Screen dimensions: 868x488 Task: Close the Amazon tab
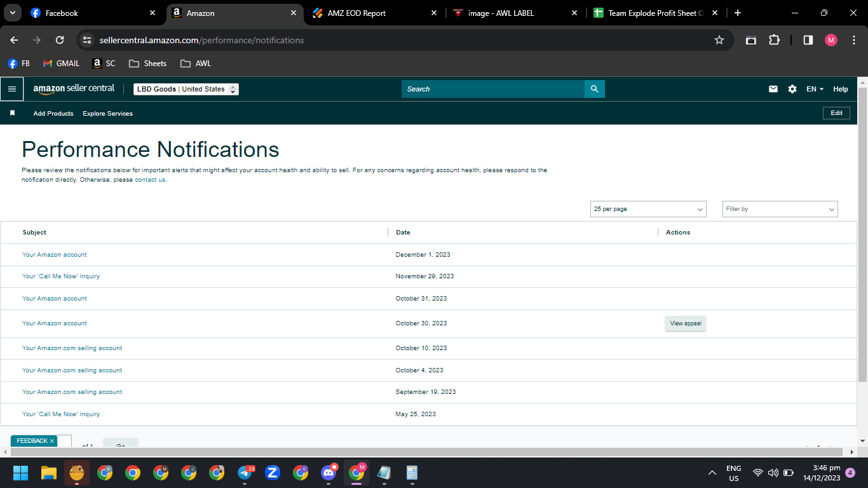294,13
